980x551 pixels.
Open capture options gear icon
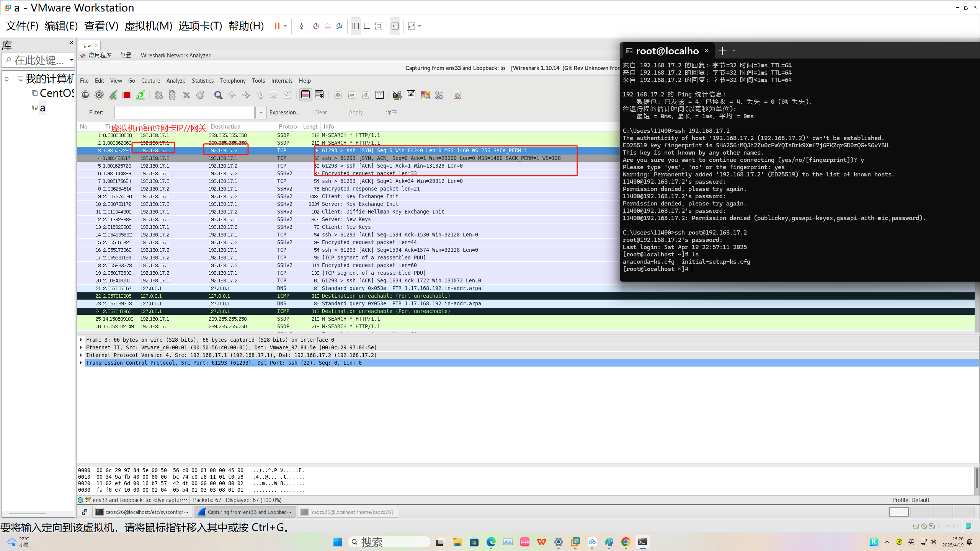pos(99,95)
